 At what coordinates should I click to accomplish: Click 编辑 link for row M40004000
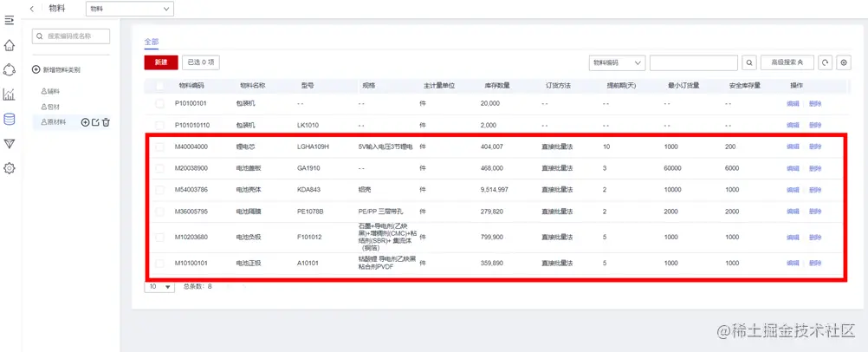(793, 147)
